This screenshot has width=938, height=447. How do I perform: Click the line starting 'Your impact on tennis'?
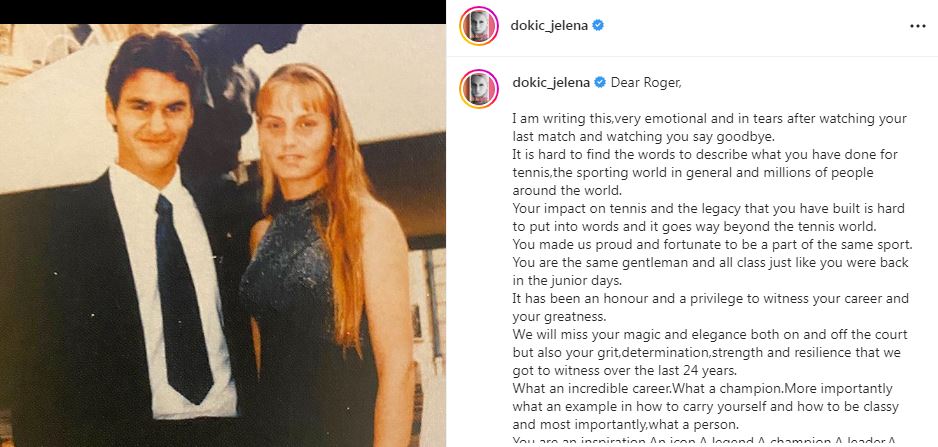pyautogui.click(x=708, y=209)
